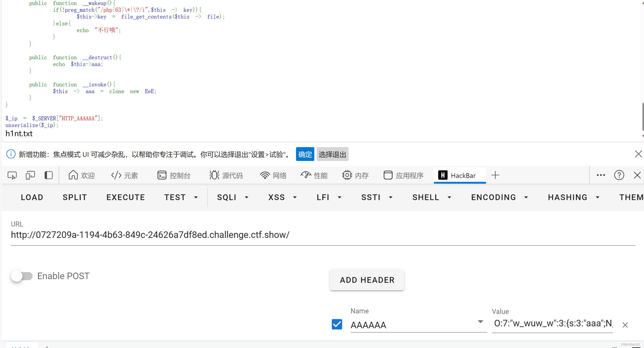Click the ADD HEADER button
Viewport: 644px width, 348px height.
[366, 280]
